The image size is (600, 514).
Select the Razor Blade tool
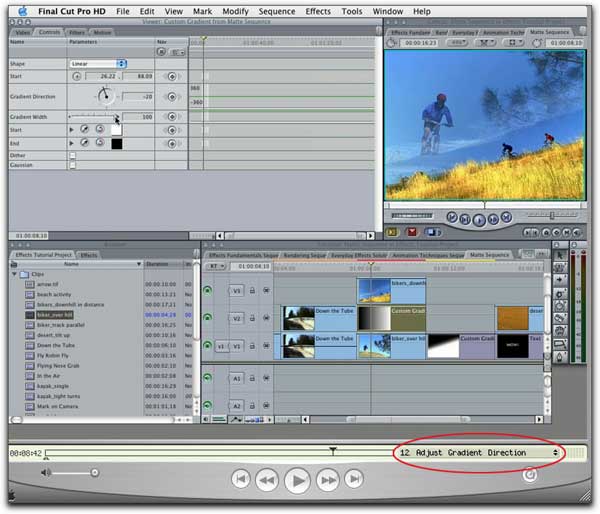click(x=560, y=318)
